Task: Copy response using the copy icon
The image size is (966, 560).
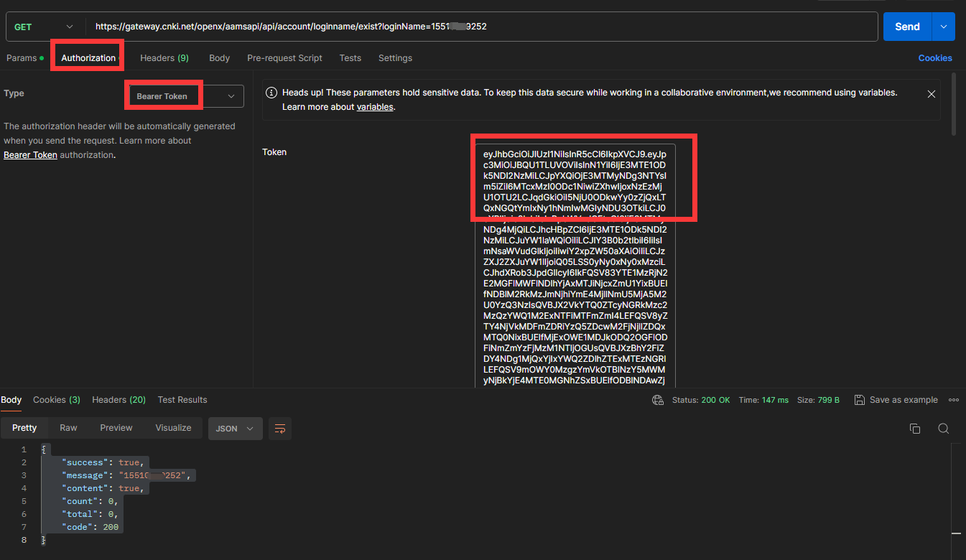Action: pyautogui.click(x=915, y=429)
